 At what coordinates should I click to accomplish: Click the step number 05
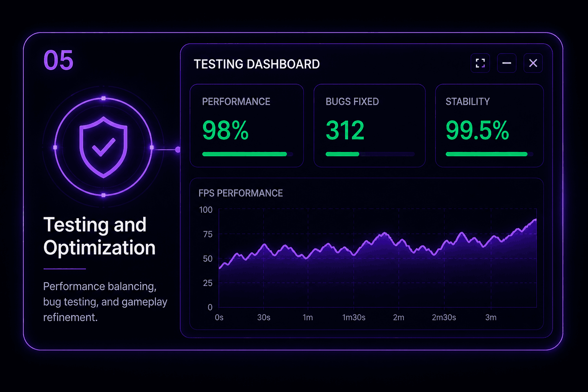pyautogui.click(x=58, y=60)
